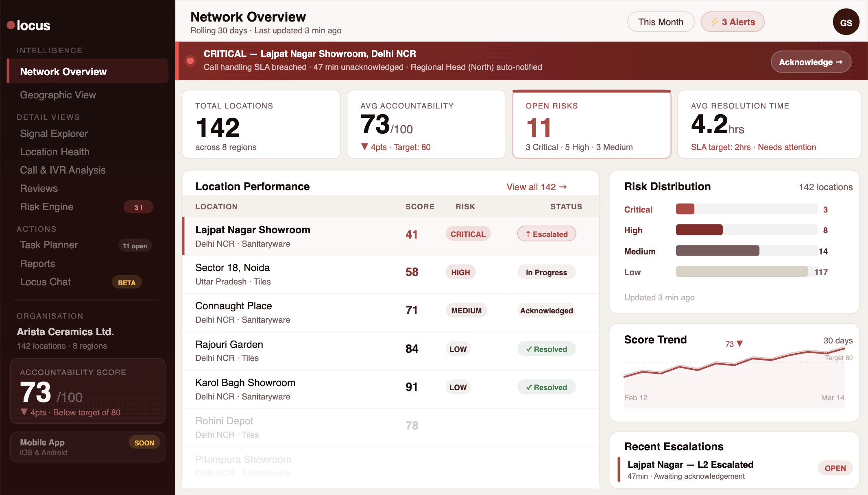Viewport: 868px width, 495px height.
Task: Follow the View all 142 link
Action: pyautogui.click(x=536, y=187)
